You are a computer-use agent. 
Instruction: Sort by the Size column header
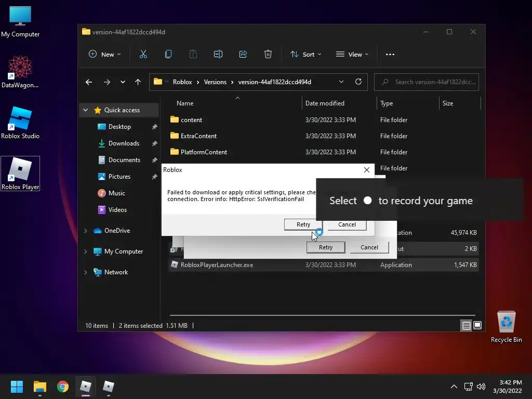(460, 103)
